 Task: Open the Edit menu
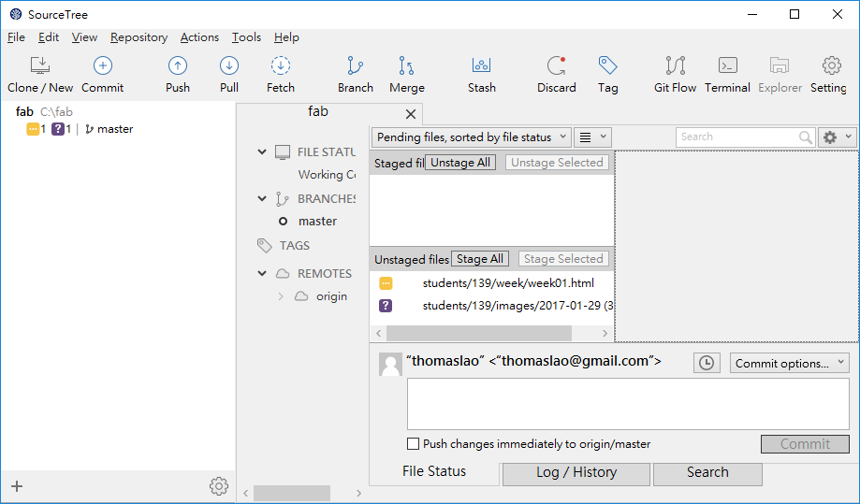pos(49,37)
